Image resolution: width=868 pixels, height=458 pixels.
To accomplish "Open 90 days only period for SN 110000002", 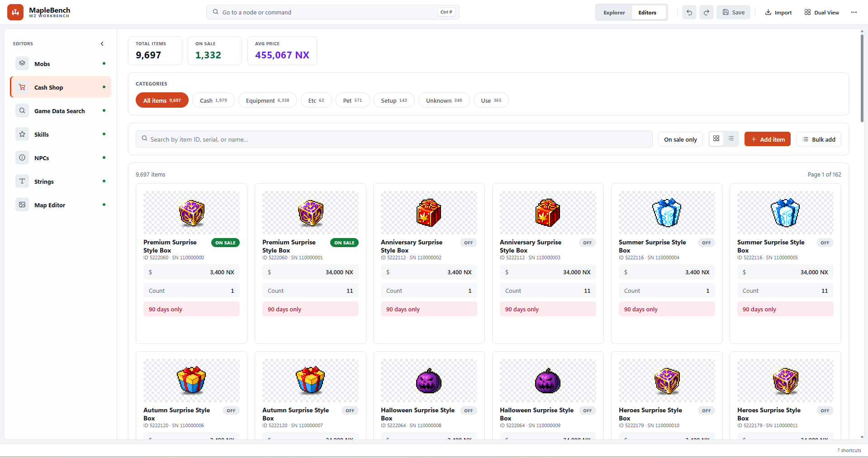I will pos(429,309).
